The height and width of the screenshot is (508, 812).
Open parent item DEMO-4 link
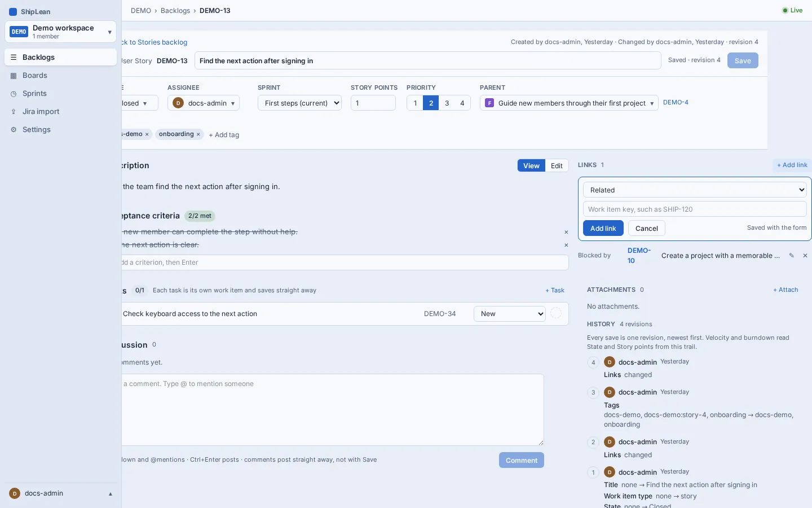(676, 103)
